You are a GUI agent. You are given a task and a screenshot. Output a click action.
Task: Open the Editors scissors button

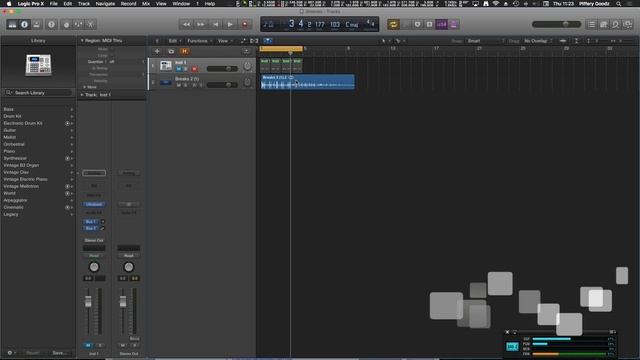91,24
